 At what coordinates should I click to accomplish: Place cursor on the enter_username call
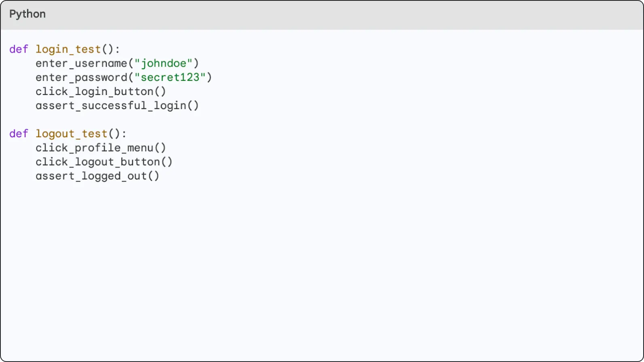point(81,63)
